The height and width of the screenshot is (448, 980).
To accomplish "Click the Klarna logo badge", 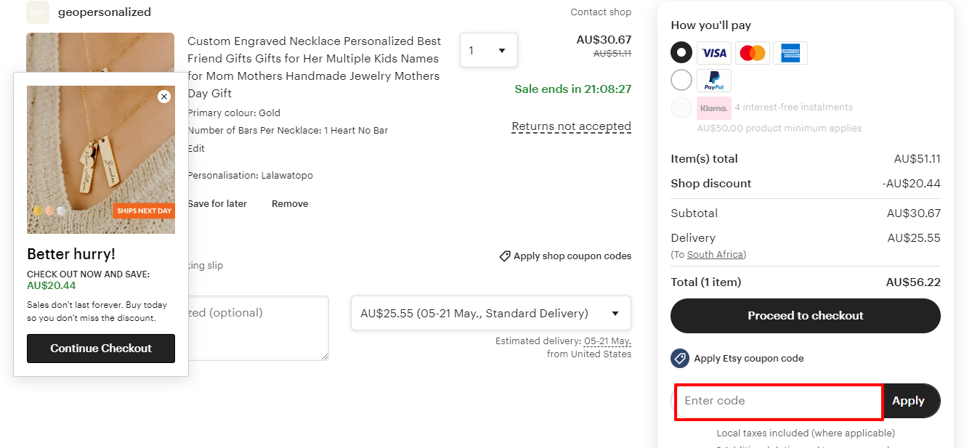I will [713, 108].
